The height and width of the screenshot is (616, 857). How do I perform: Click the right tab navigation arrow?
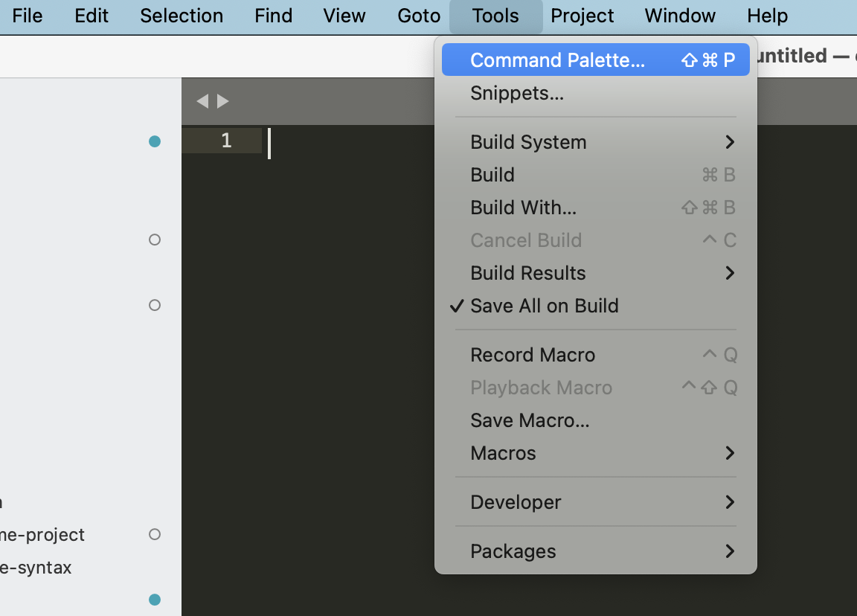223,101
